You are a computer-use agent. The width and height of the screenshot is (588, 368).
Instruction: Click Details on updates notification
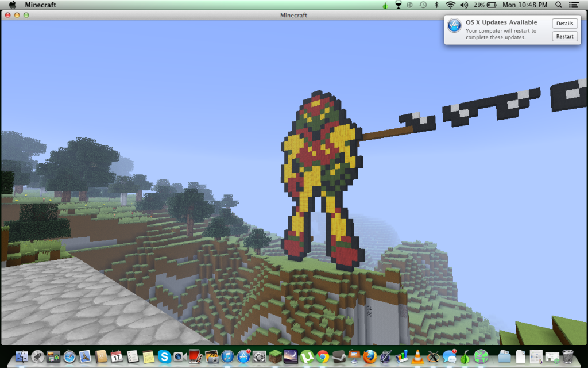tap(565, 23)
